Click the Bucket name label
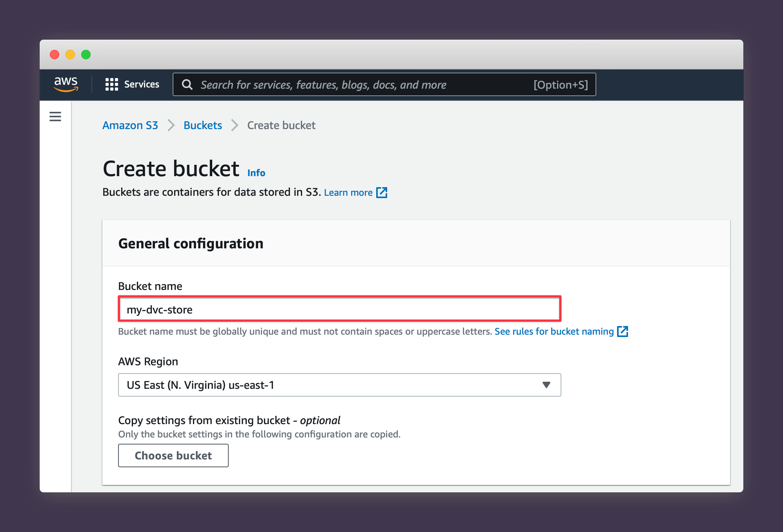The width and height of the screenshot is (783, 532). pos(150,286)
